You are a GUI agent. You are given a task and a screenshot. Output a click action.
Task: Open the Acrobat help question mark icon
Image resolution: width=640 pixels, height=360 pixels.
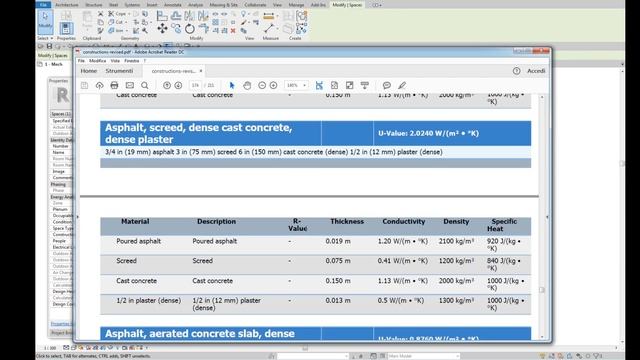click(516, 71)
